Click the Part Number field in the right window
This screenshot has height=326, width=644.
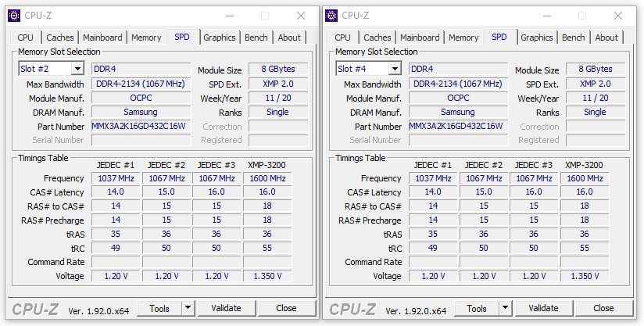(x=458, y=126)
